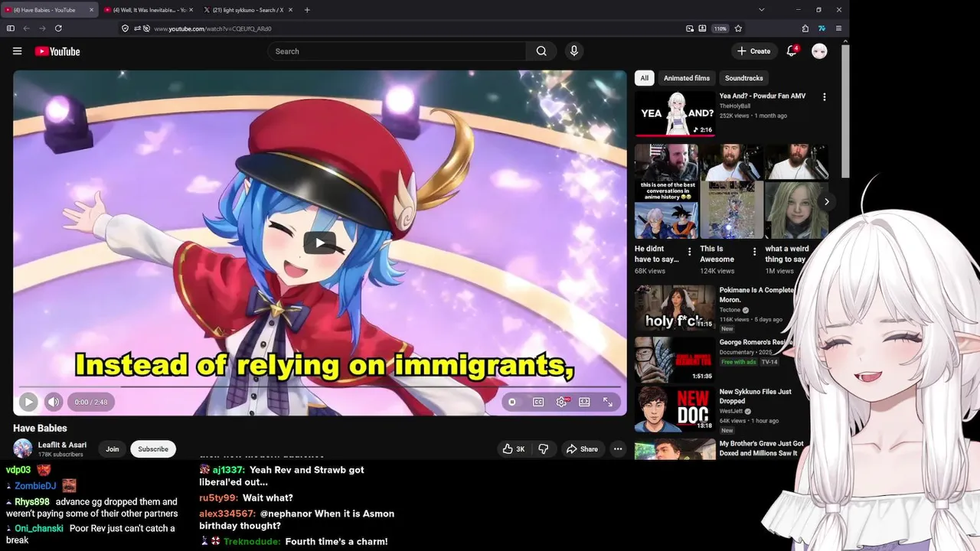This screenshot has width=980, height=551.
Task: Join the Leaflit & Asari channel
Action: coord(113,449)
